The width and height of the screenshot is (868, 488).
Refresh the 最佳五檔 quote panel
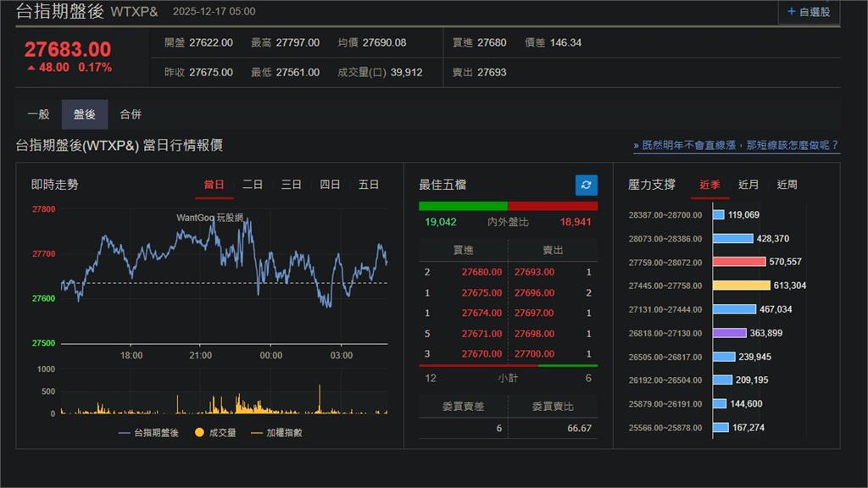[586, 185]
